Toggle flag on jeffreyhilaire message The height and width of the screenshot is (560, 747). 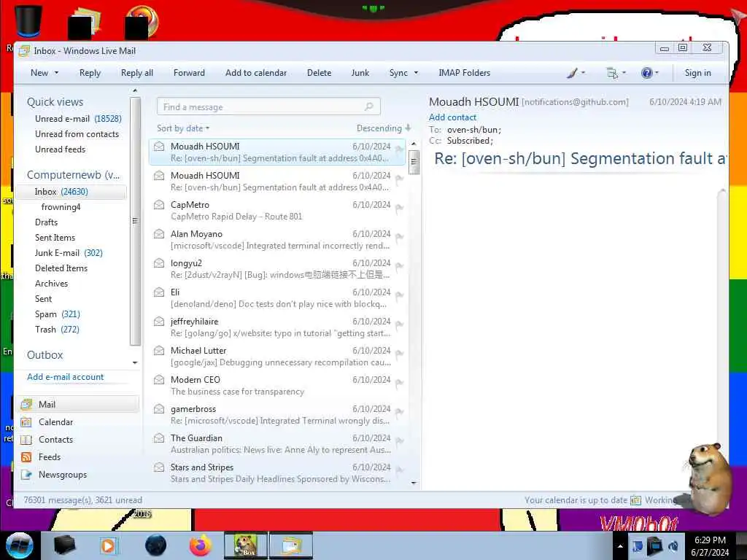click(399, 324)
